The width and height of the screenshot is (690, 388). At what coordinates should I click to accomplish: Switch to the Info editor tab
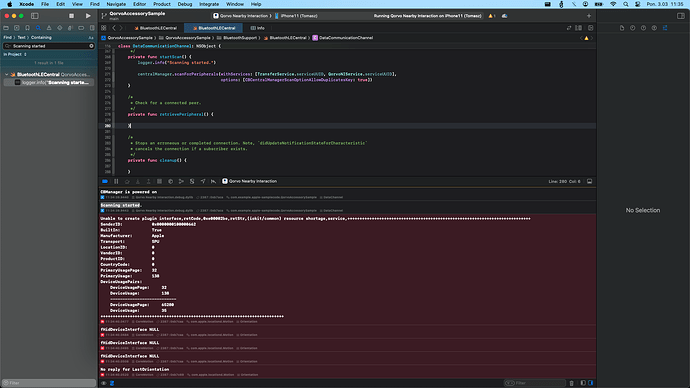[x=258, y=28]
